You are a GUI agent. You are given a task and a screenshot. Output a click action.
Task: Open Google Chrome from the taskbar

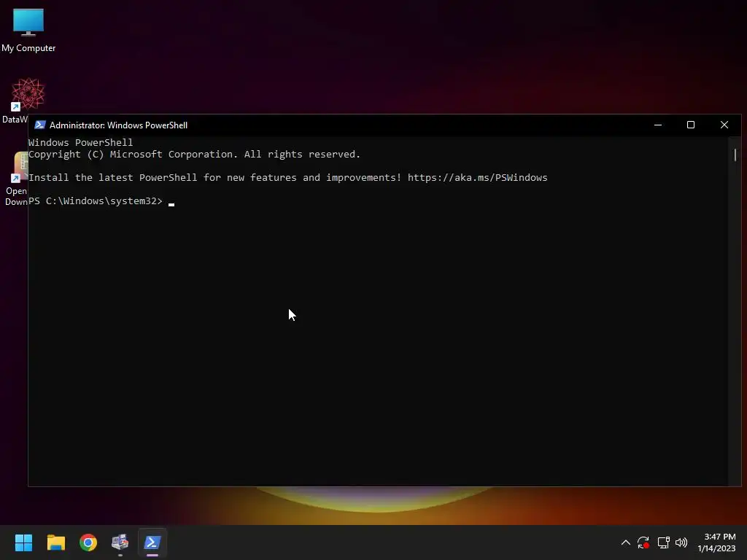pyautogui.click(x=88, y=542)
